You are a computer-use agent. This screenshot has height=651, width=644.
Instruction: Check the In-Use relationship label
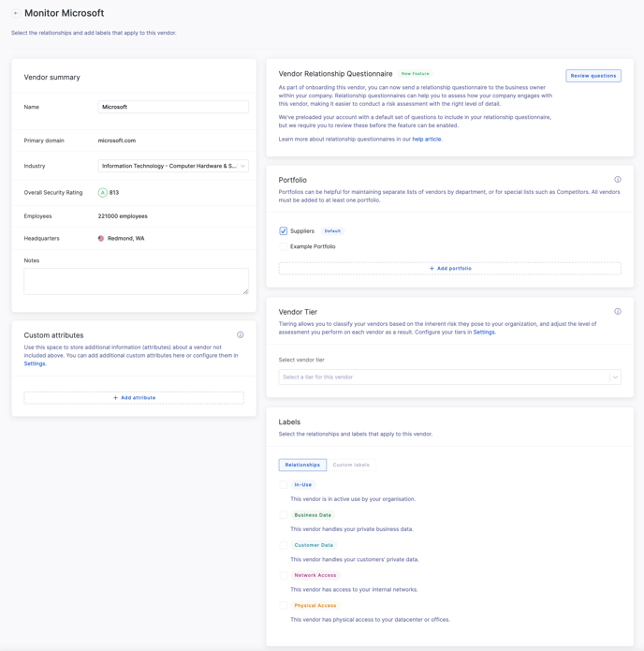click(x=284, y=485)
